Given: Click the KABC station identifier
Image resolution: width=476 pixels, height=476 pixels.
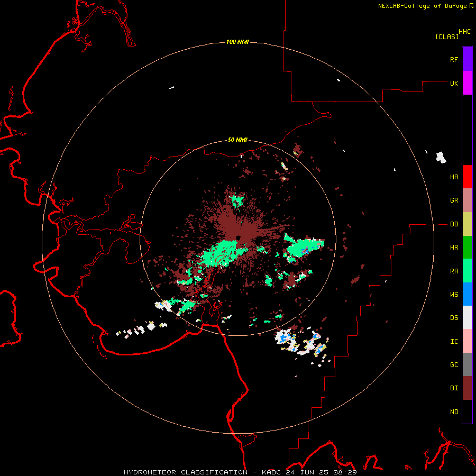Looking at the screenshot, I should click(271, 472).
